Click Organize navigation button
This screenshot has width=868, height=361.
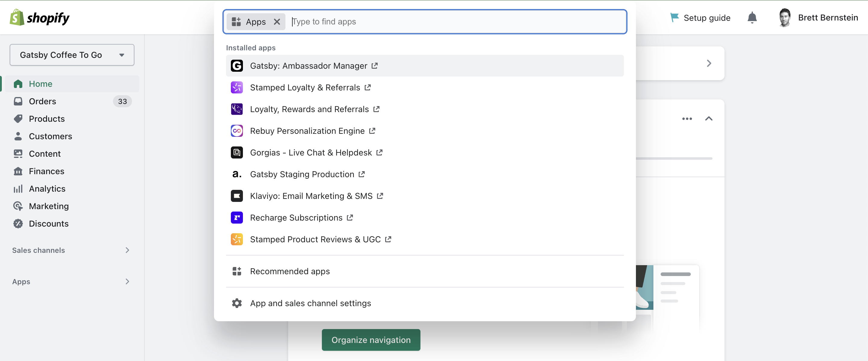tap(371, 340)
